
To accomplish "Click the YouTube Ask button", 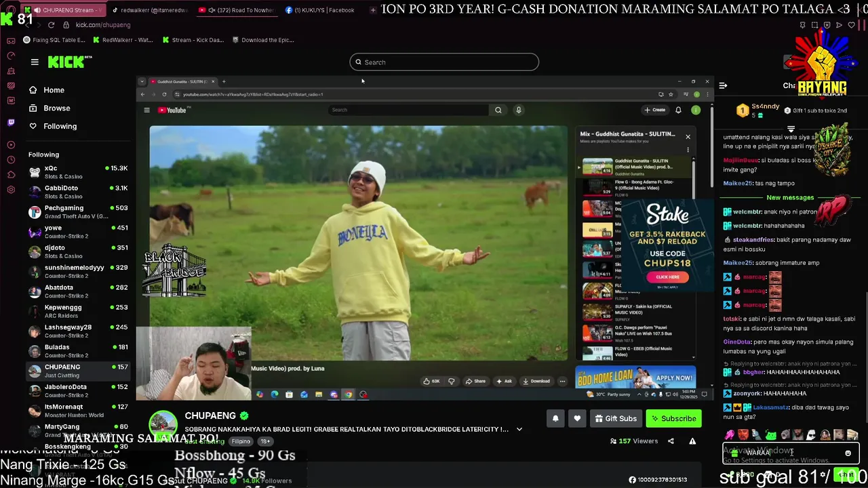I will (504, 381).
